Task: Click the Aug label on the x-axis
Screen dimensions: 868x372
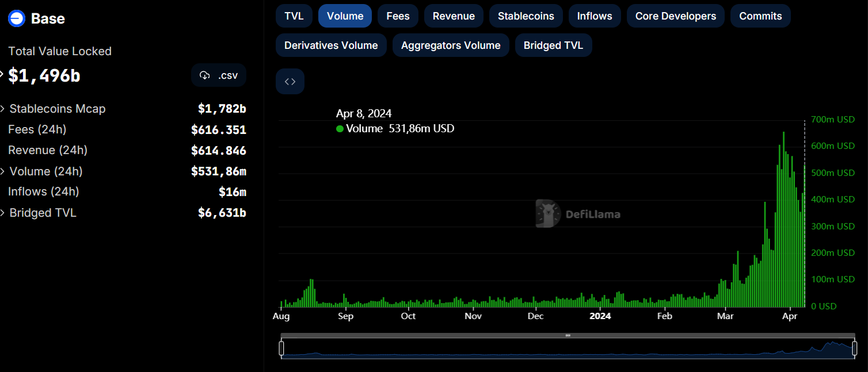Action: (x=281, y=316)
